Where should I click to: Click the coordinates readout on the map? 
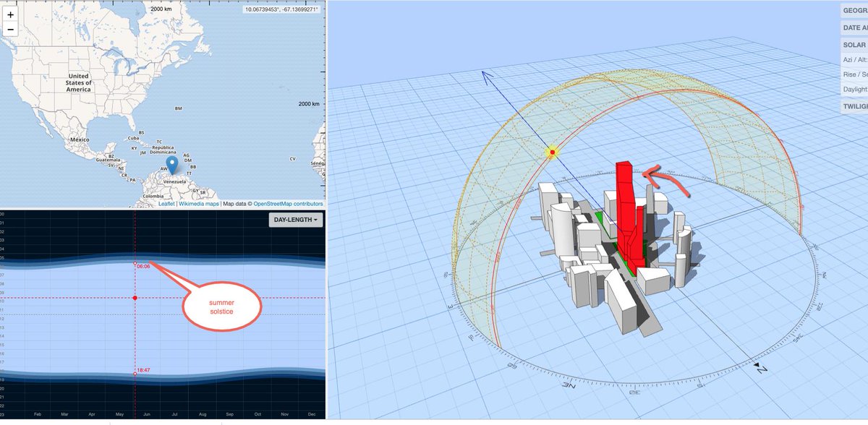coord(283,10)
